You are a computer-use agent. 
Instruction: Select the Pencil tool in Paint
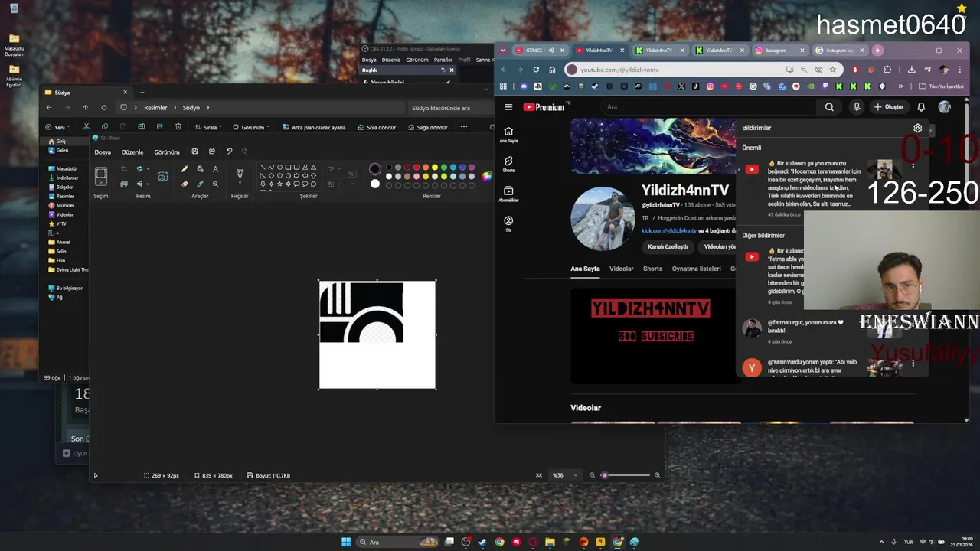pyautogui.click(x=185, y=169)
